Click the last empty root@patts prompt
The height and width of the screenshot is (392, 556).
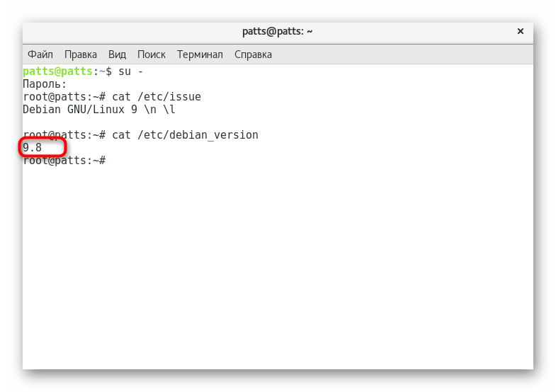[x=64, y=161]
